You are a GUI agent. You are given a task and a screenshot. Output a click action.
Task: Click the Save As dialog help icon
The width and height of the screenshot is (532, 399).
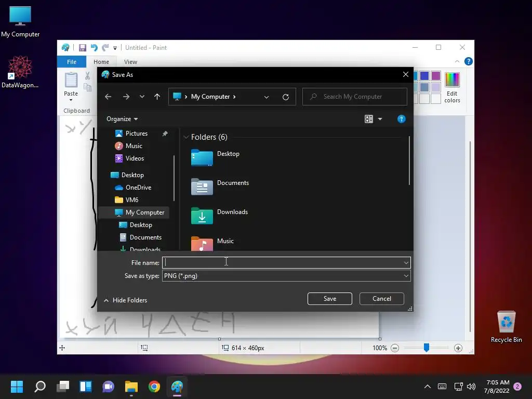point(402,119)
